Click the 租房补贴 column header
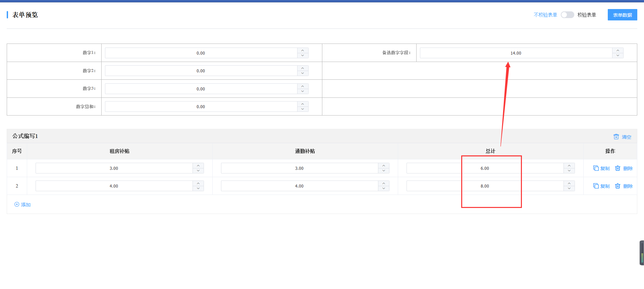This screenshot has height=289, width=644. (120, 151)
